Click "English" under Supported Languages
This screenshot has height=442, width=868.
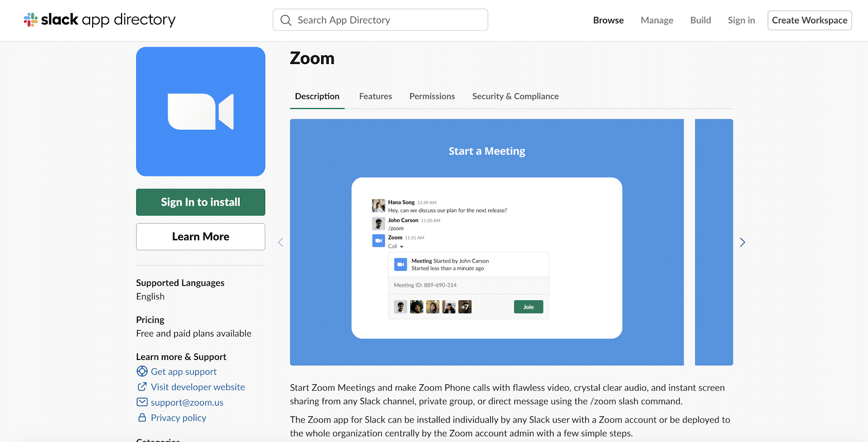[x=150, y=296]
